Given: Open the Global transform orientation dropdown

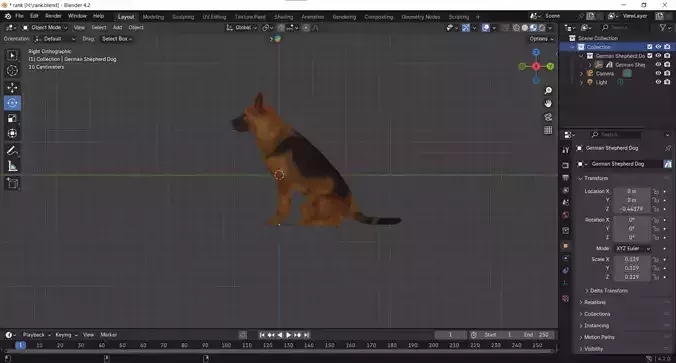Looking at the screenshot, I should tap(241, 28).
